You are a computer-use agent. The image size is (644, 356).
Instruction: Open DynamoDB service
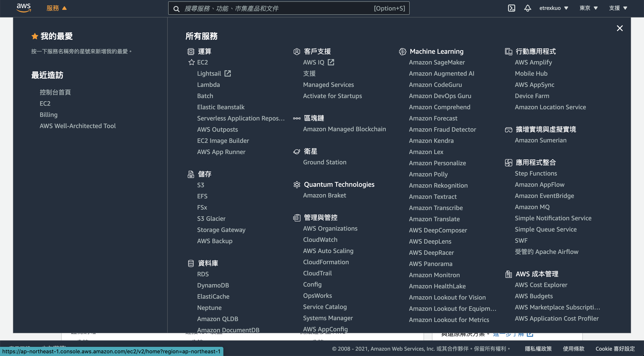click(213, 285)
